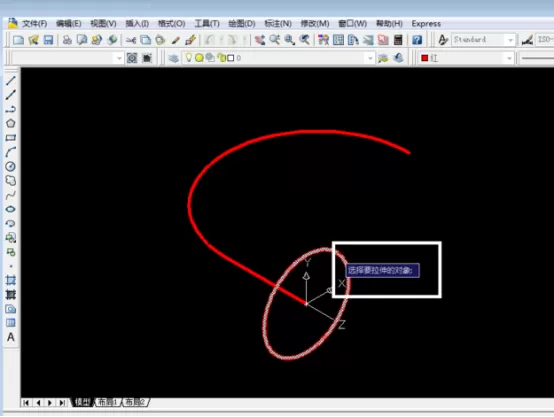Viewport: 554px width, 417px height.
Task: Open Plot Preview
Action: point(82,40)
